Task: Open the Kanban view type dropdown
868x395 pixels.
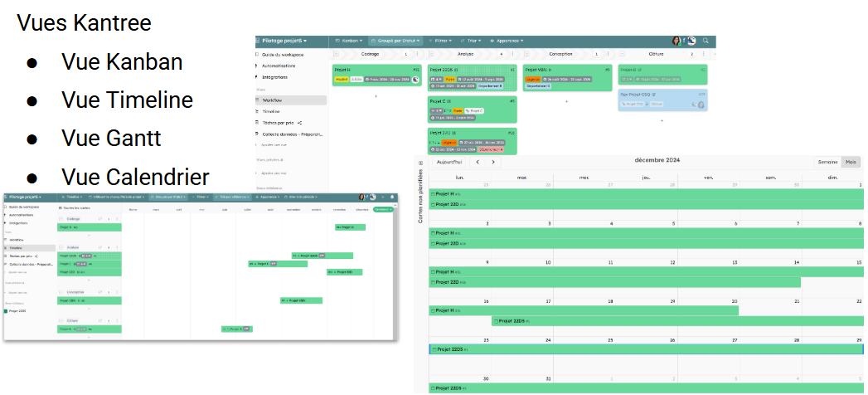Action: (350, 41)
